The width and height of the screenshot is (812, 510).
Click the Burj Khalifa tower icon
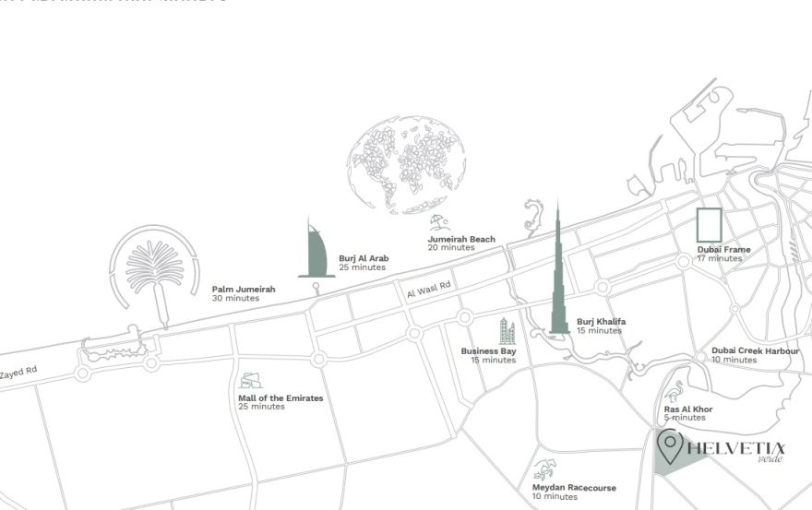click(x=557, y=277)
